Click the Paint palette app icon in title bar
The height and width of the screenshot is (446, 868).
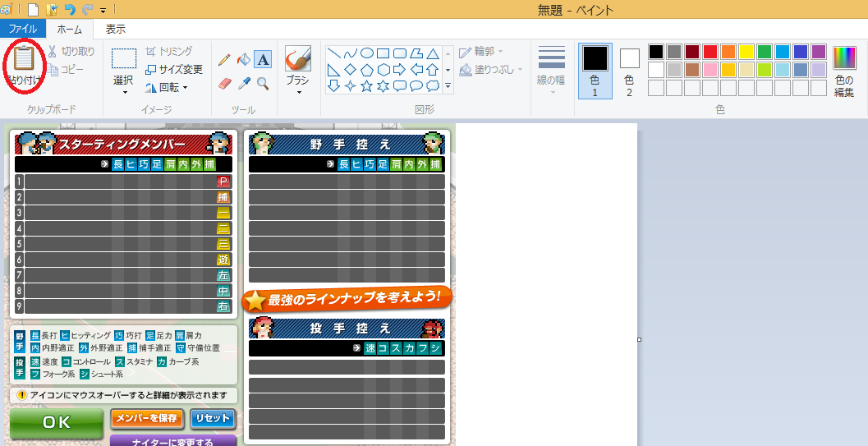(7, 9)
